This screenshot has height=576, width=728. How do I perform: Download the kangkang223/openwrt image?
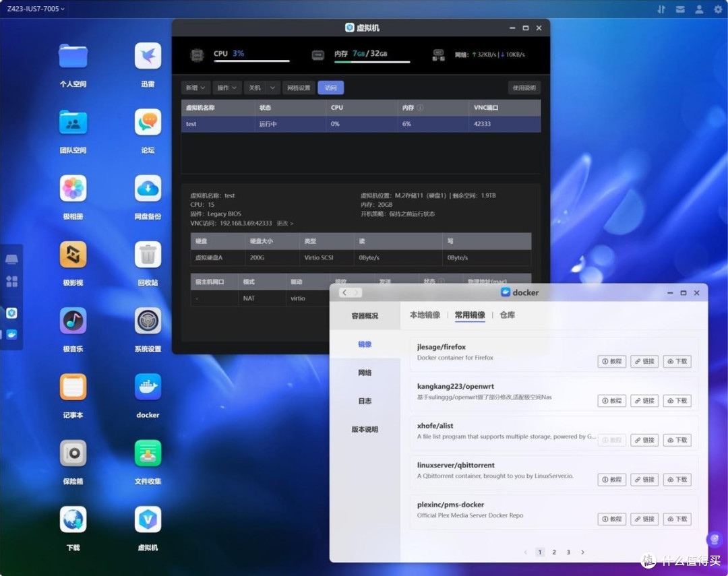[x=677, y=401]
